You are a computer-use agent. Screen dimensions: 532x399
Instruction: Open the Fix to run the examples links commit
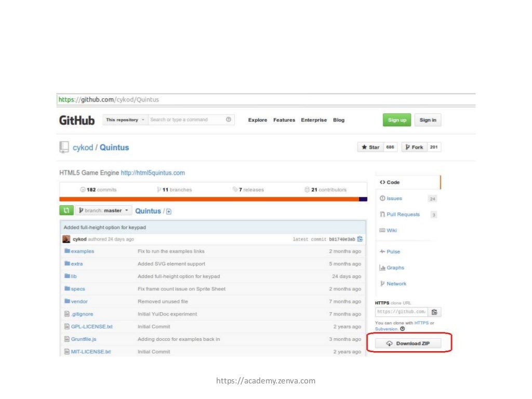point(171,251)
